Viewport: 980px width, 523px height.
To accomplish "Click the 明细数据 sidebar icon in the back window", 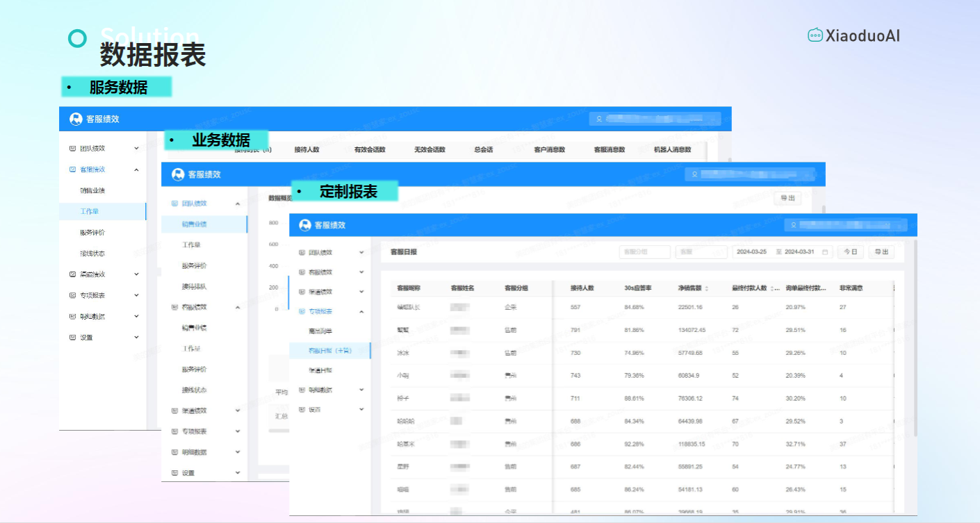I will [x=72, y=316].
